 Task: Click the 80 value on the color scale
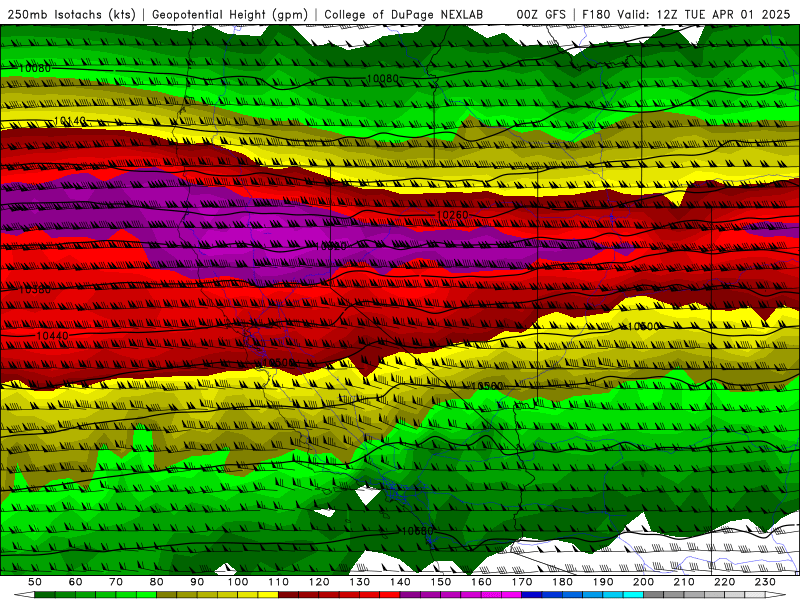[156, 582]
